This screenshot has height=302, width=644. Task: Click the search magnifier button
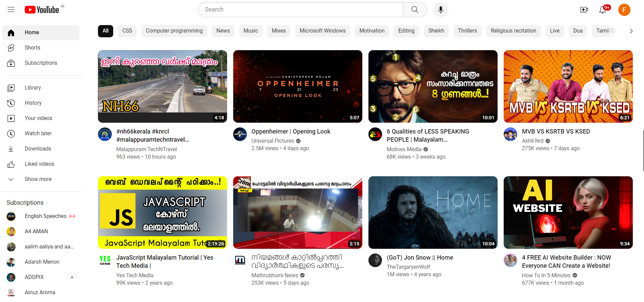[x=415, y=9]
